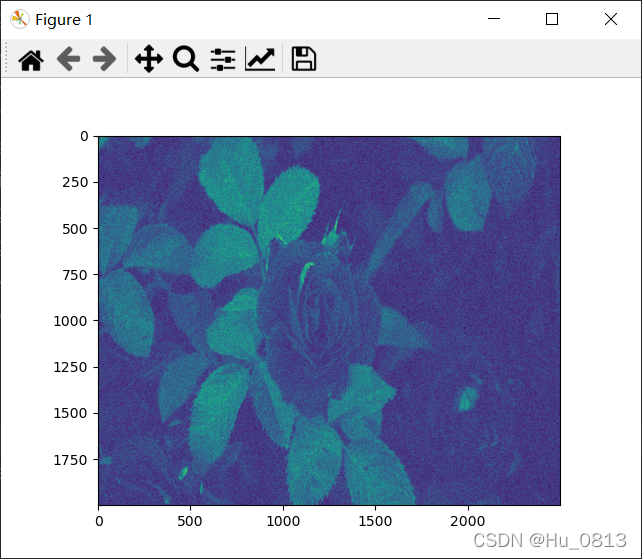Save the figure with floppy disk icon
The width and height of the screenshot is (642, 559).
tap(303, 59)
